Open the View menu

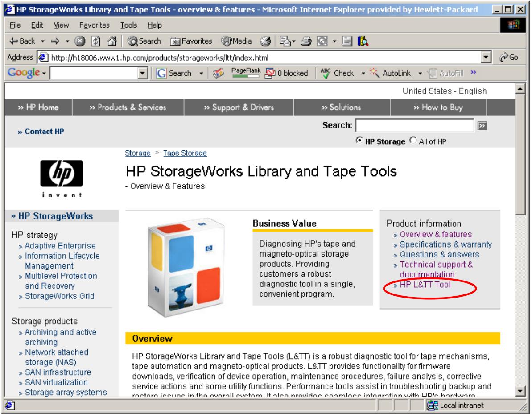pos(62,25)
